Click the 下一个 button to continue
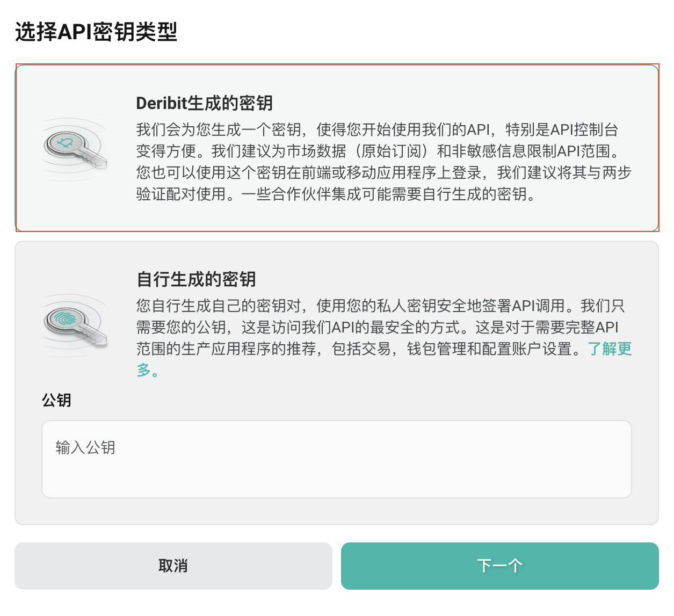Screen dimensions: 674x616 pyautogui.click(x=501, y=566)
